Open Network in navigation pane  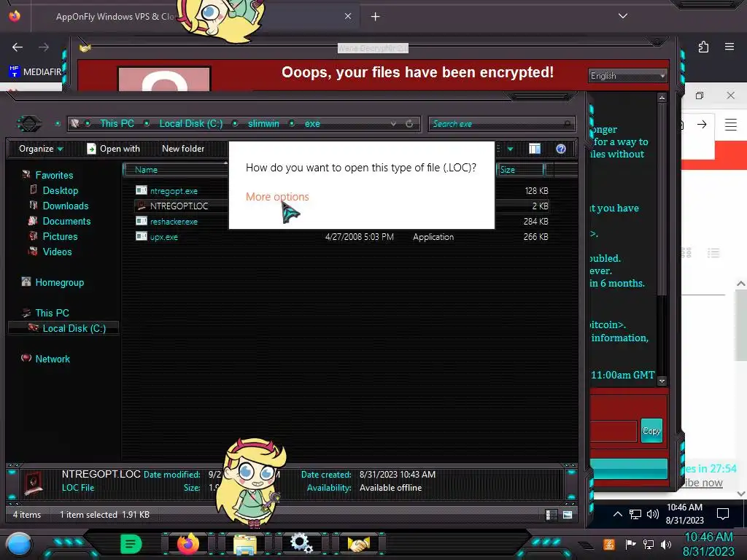tap(53, 359)
